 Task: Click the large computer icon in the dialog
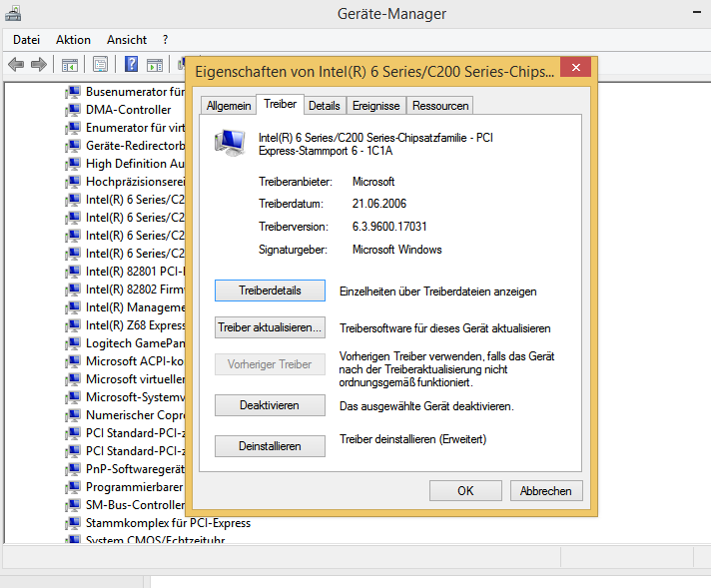click(x=231, y=143)
